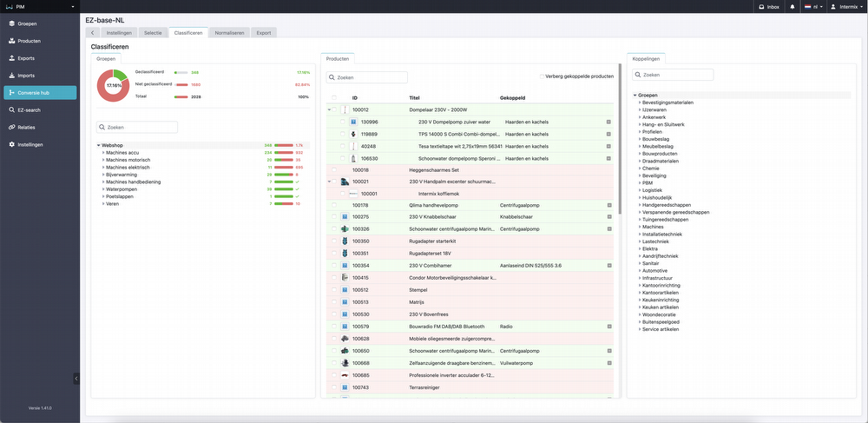Expand the Machines accu tree node
This screenshot has height=423, width=868.
click(103, 152)
